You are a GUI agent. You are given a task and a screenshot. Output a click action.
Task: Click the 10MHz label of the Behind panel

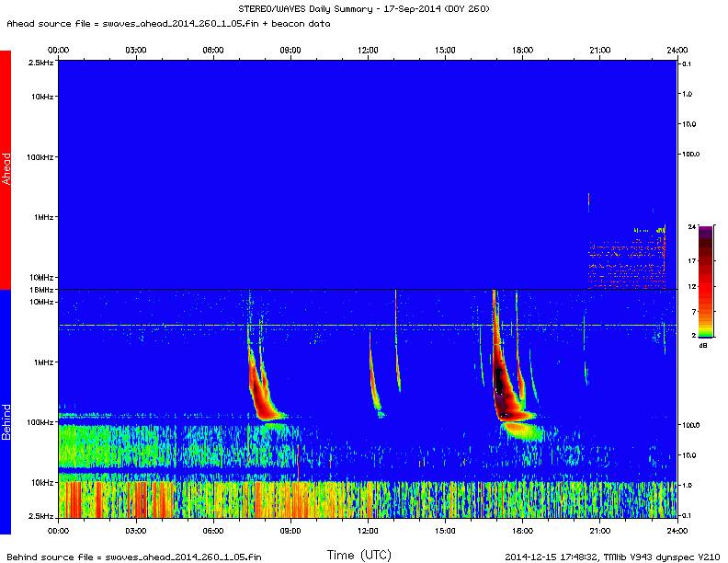41,302
